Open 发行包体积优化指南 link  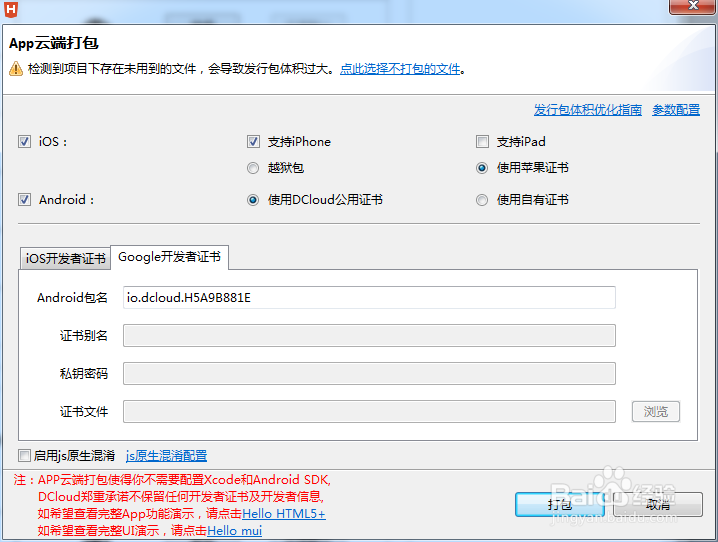(x=587, y=110)
